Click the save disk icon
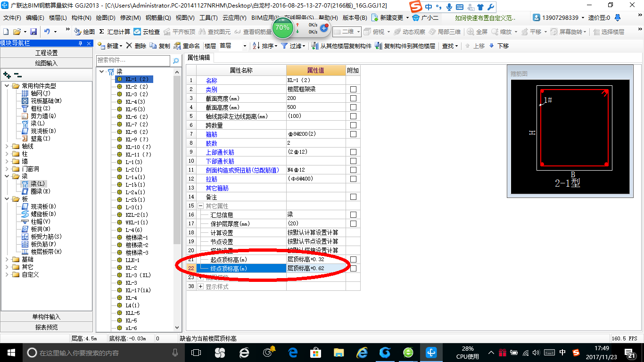Screen dimensions: 644x362 [x=33, y=32]
